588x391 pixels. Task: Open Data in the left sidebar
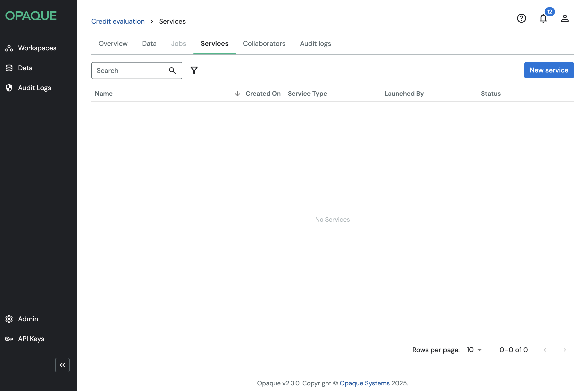click(x=19, y=68)
